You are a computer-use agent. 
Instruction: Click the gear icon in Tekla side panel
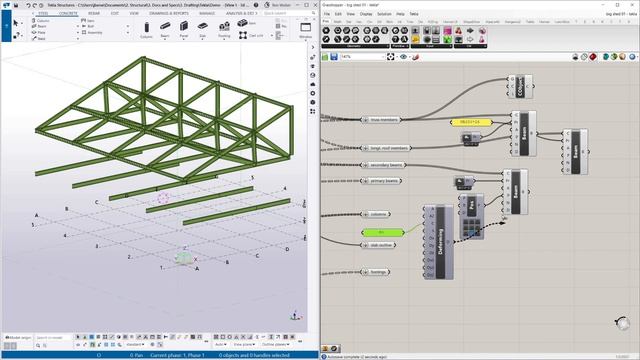313,93
